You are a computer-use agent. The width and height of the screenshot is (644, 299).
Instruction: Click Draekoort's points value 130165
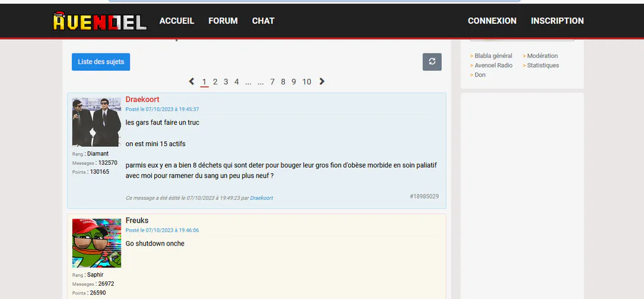click(x=99, y=172)
